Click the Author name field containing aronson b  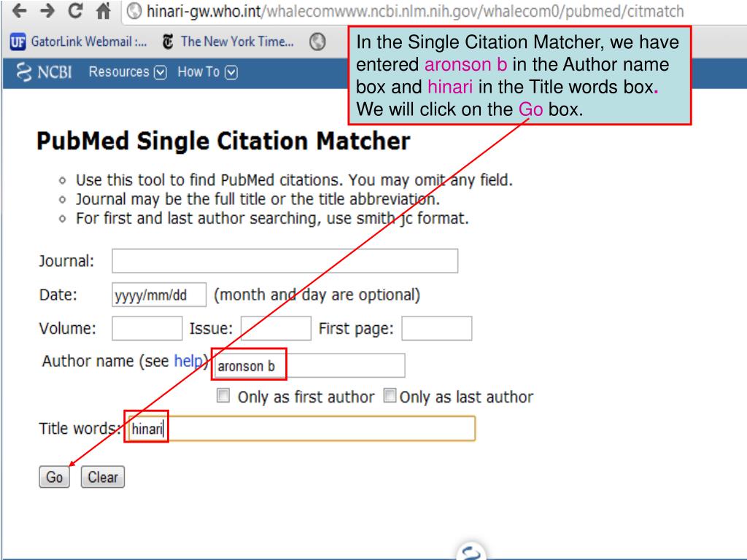309,365
